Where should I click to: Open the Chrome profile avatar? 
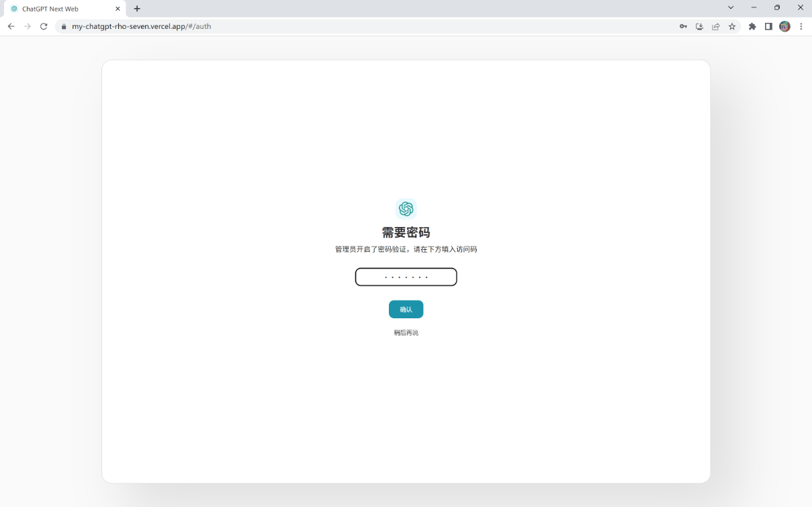point(784,27)
